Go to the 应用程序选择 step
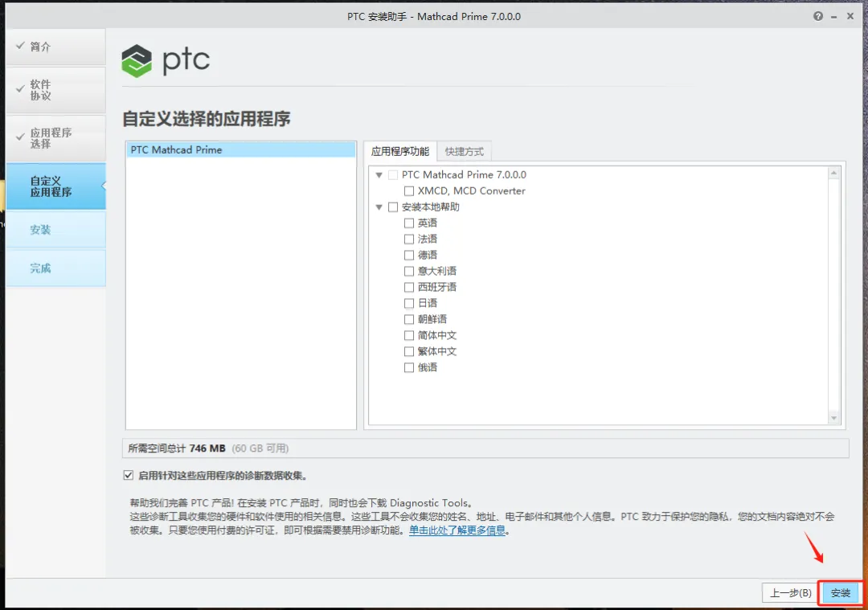Viewport: 868px width, 610px height. tap(56, 138)
